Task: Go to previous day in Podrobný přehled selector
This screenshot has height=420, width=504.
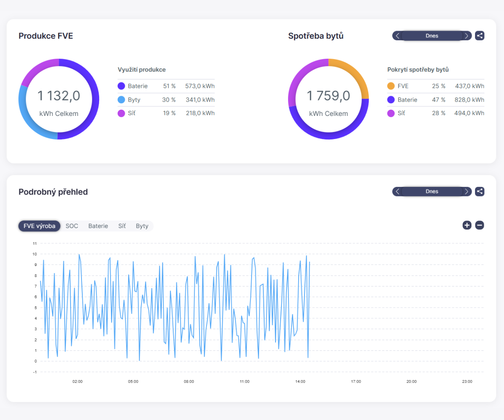Action: 397,192
